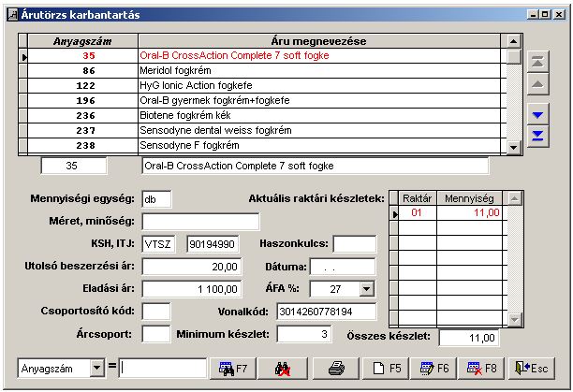Click the Mennyiség column header
This screenshot has width=573, height=392.
point(470,198)
